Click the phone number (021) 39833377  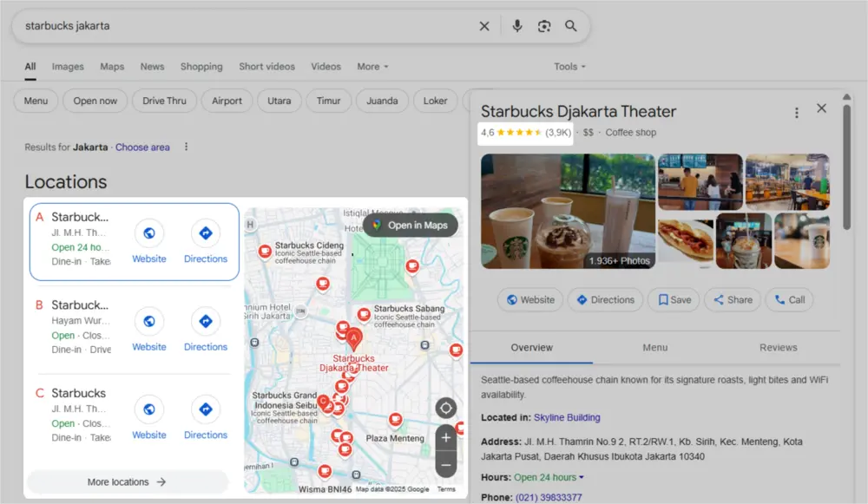[549, 497]
